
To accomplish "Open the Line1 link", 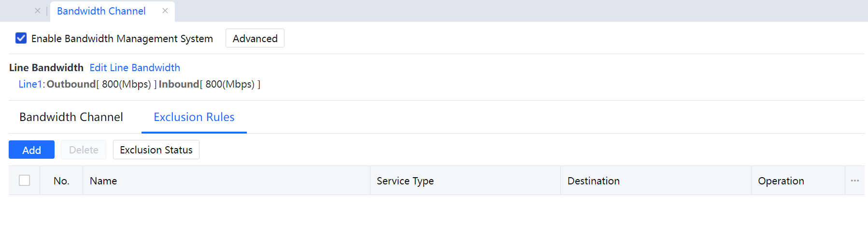I will (x=30, y=84).
